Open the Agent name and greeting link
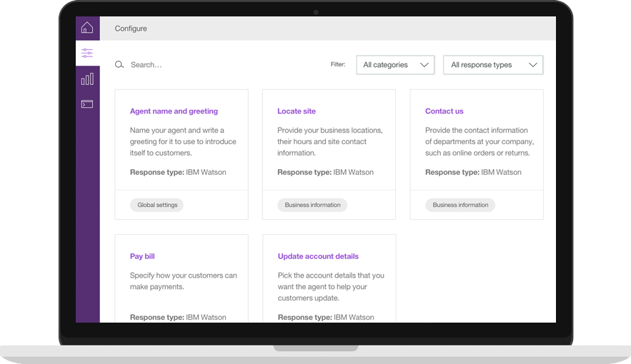 point(174,111)
